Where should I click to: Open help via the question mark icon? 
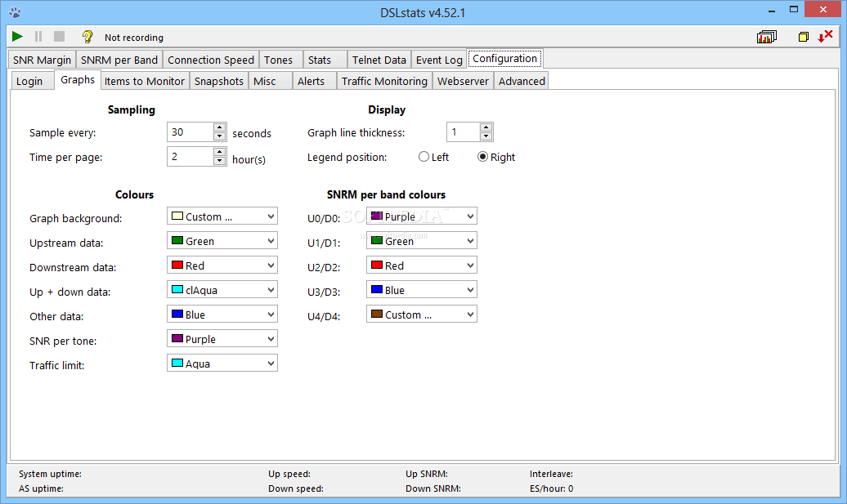point(87,36)
